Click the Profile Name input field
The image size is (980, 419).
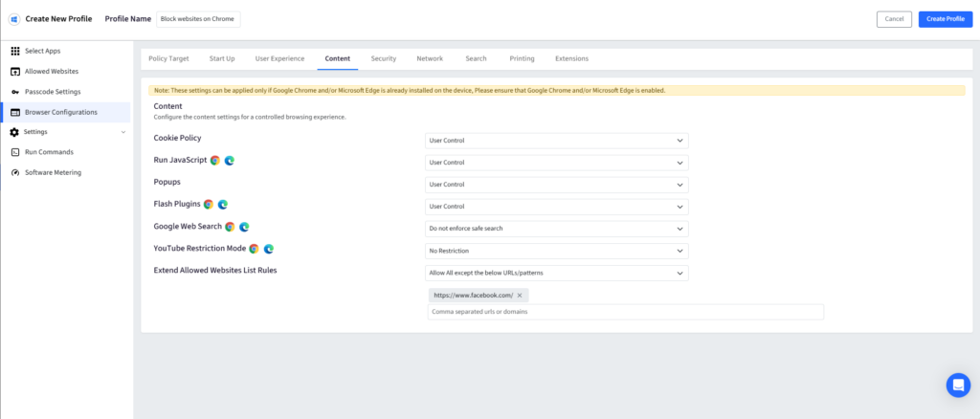pyautogui.click(x=198, y=19)
